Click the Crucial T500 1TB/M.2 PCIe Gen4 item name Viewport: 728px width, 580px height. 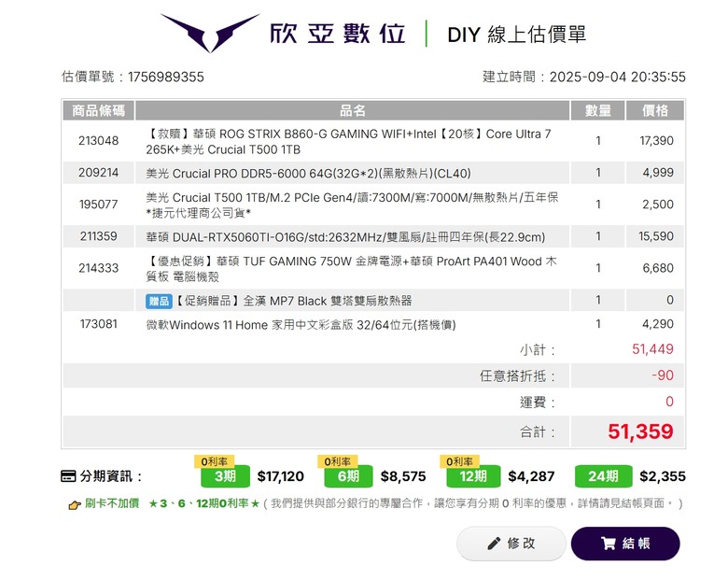[352, 205]
